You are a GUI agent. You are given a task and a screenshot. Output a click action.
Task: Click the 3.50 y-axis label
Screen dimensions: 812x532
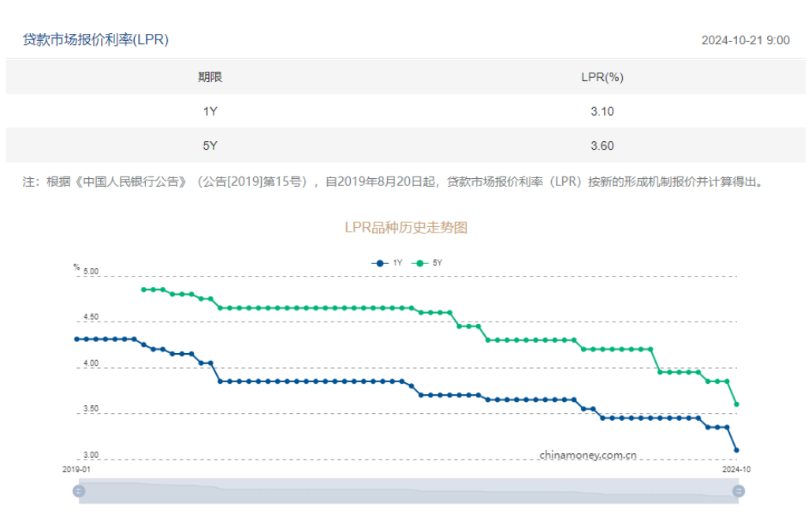pos(91,409)
